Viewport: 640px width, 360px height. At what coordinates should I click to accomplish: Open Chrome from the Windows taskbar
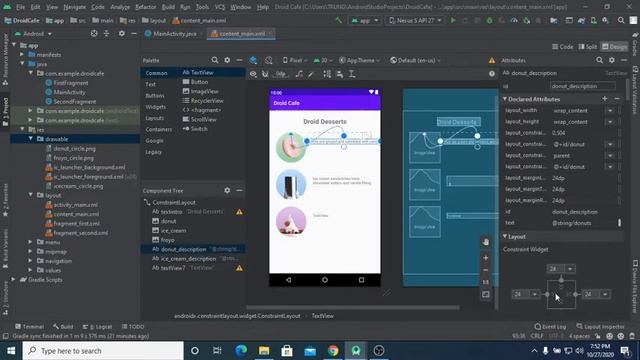333,351
